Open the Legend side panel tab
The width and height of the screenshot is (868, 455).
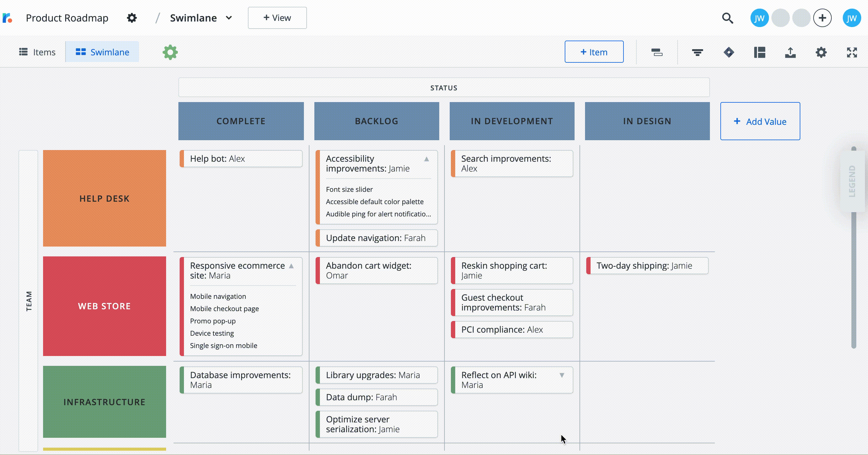[x=852, y=181]
